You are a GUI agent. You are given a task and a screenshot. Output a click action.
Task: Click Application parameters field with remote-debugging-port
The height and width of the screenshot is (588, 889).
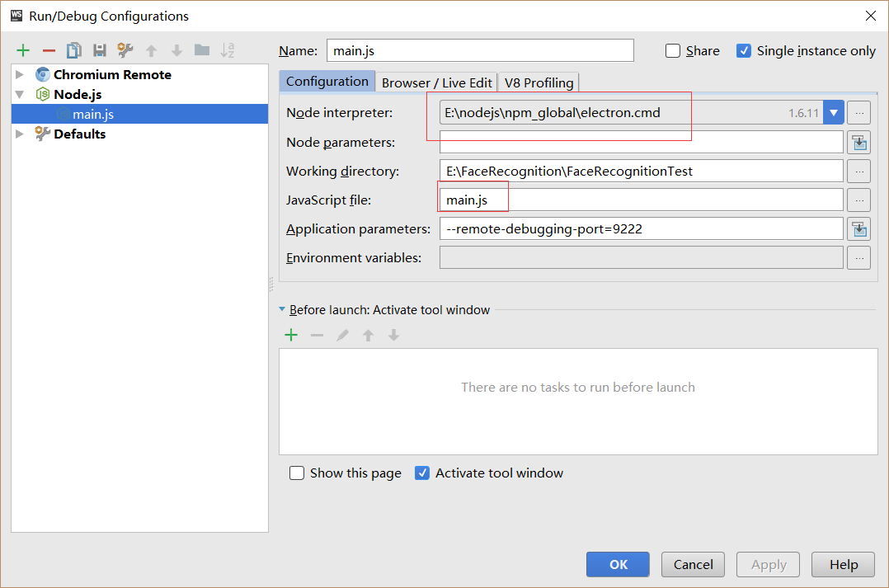[642, 229]
